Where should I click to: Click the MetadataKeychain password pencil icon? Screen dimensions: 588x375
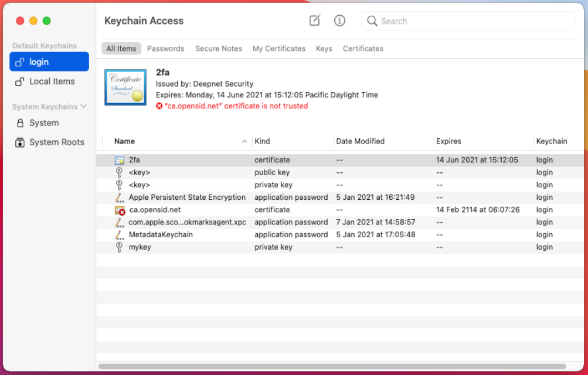(x=120, y=235)
